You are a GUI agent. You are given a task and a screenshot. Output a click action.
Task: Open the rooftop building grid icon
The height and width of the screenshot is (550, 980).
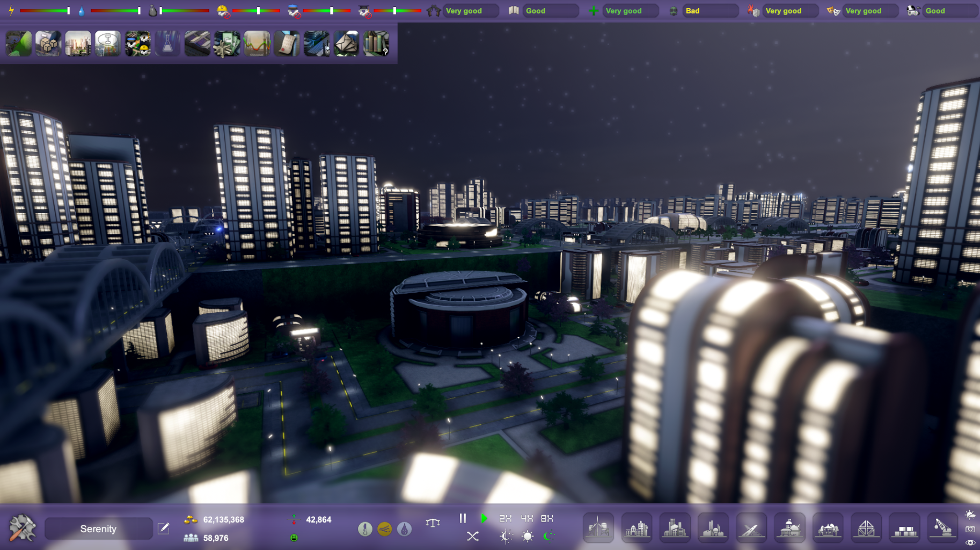198,44
